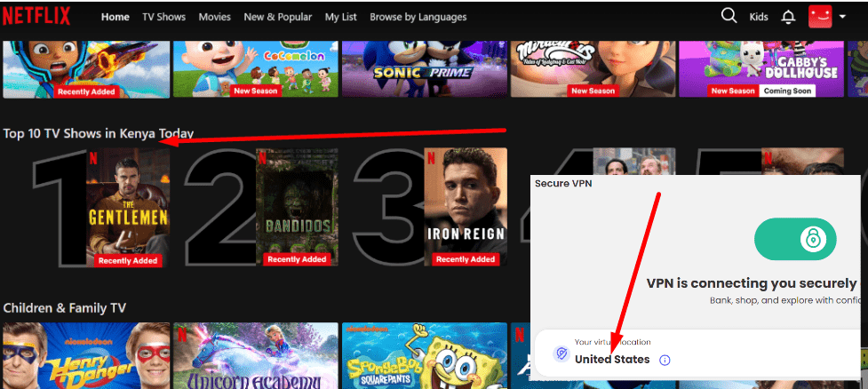
Task: Open the Bandidos poster
Action: 297,207
